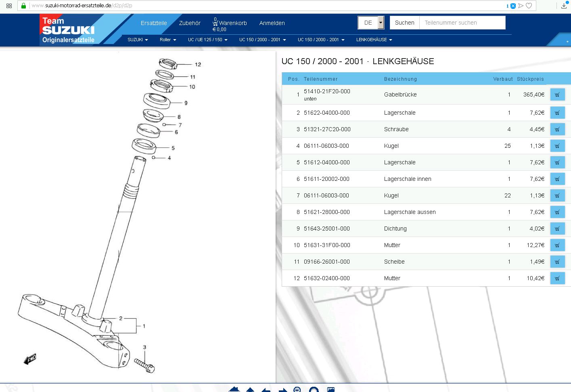Viewport: 571px width, 392px height.
Task: Open the Zubehör menu item
Action: tap(190, 23)
